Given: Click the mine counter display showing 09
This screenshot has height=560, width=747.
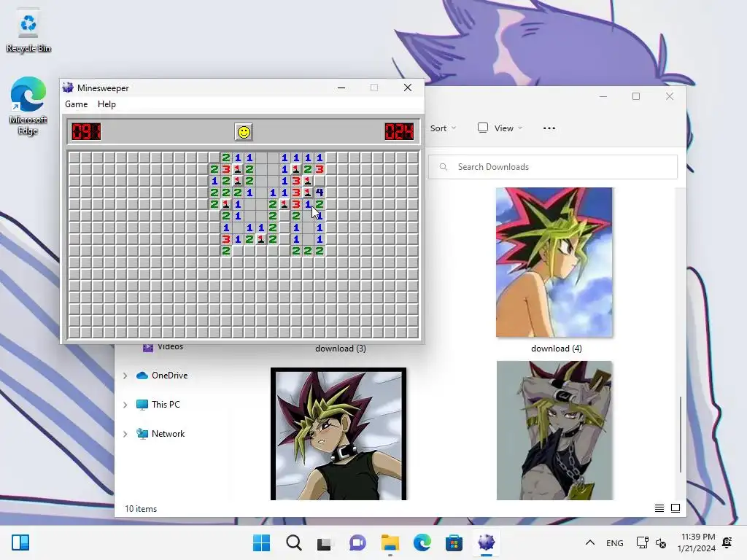Looking at the screenshot, I should pos(86,131).
